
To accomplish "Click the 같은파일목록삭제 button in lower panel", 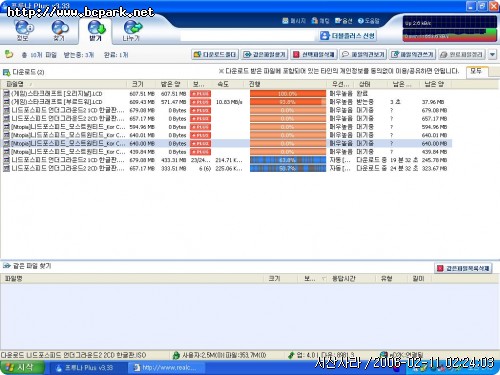I will pyautogui.click(x=464, y=268).
